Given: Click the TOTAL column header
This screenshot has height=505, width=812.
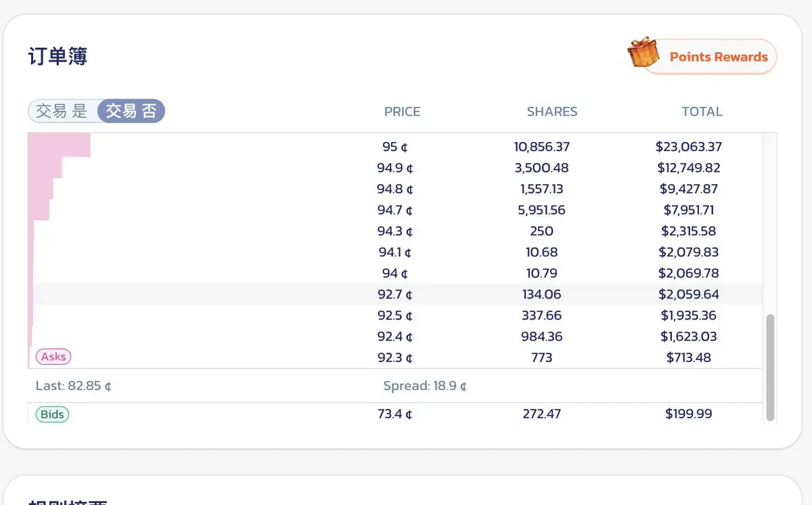Looking at the screenshot, I should coord(702,112).
